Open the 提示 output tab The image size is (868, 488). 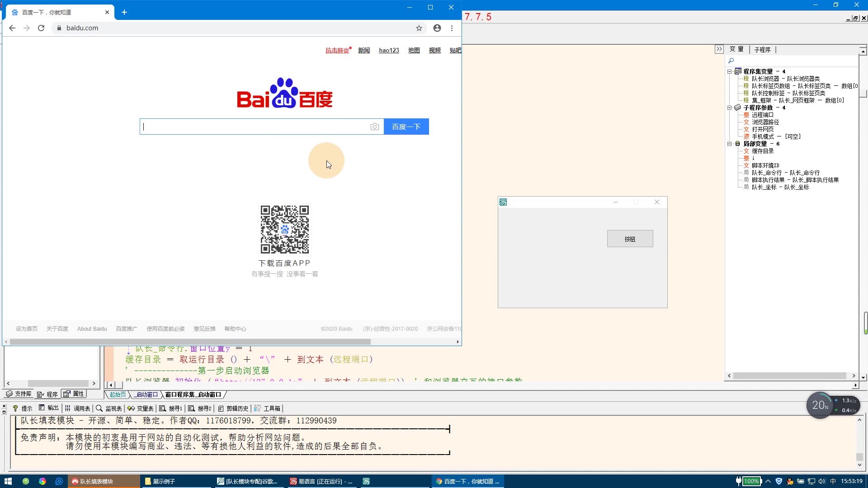(x=22, y=408)
